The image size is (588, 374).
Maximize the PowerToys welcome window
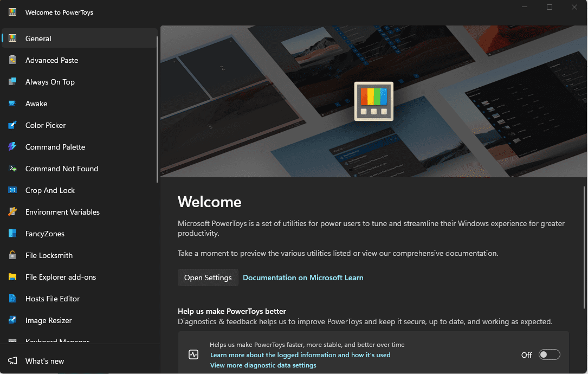click(x=550, y=7)
